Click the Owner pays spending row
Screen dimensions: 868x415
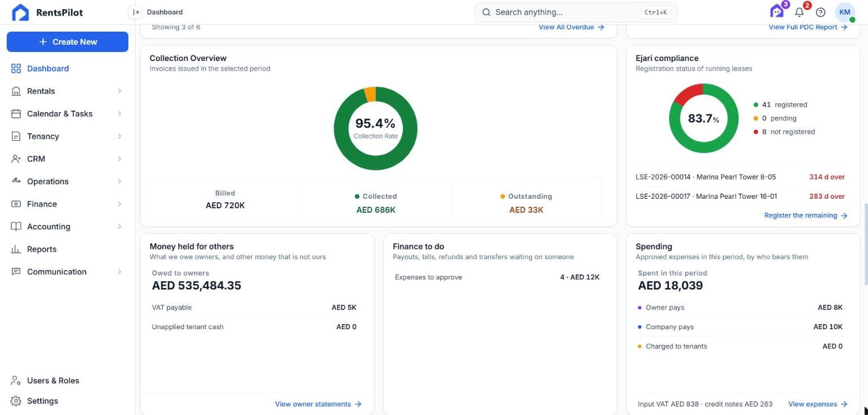pyautogui.click(x=740, y=308)
